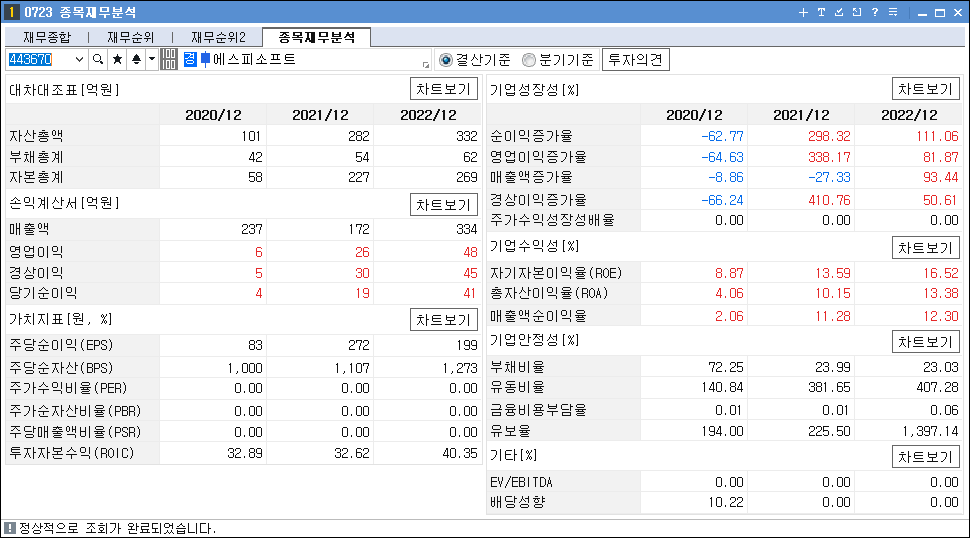Click the magnifier stock search icon

[98, 59]
